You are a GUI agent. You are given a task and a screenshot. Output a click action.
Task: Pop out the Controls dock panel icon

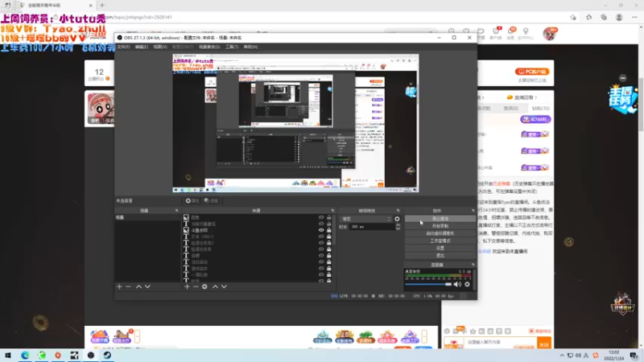click(473, 211)
